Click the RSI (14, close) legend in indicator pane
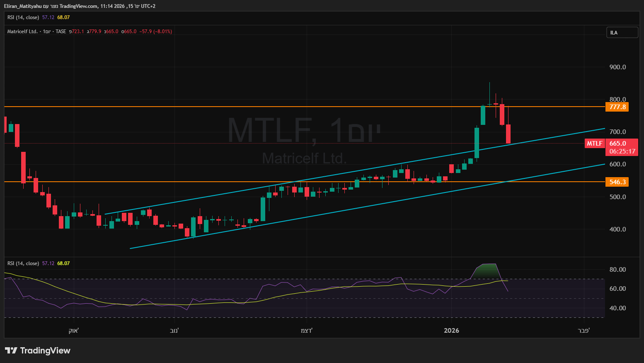644x363 pixels. (x=23, y=263)
